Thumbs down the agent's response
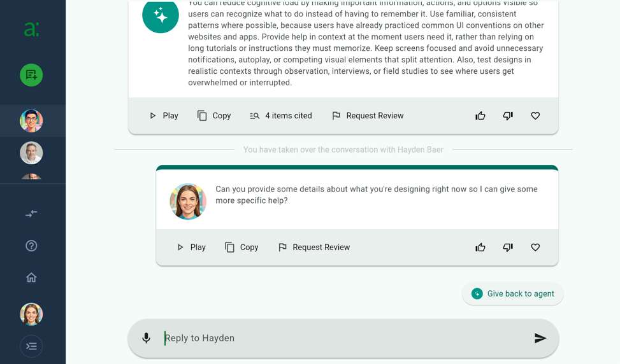The height and width of the screenshot is (364, 620). (x=508, y=116)
